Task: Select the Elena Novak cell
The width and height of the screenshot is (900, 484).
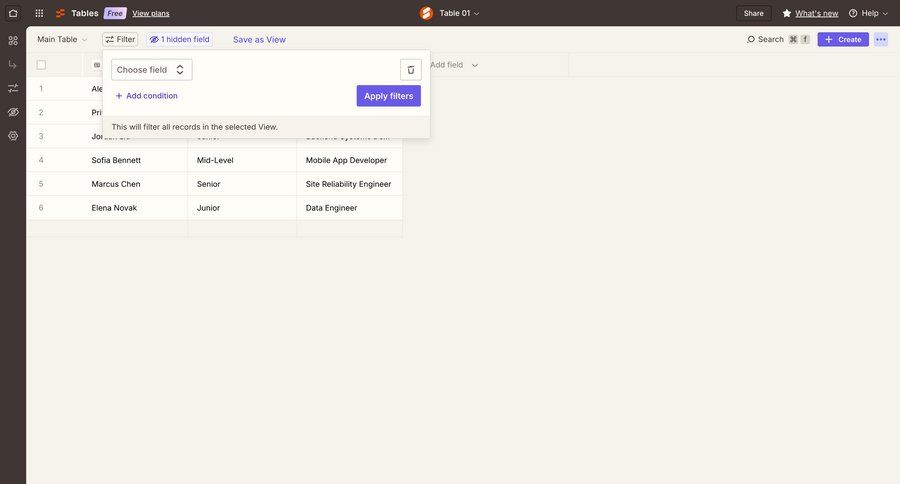Action: click(135, 208)
